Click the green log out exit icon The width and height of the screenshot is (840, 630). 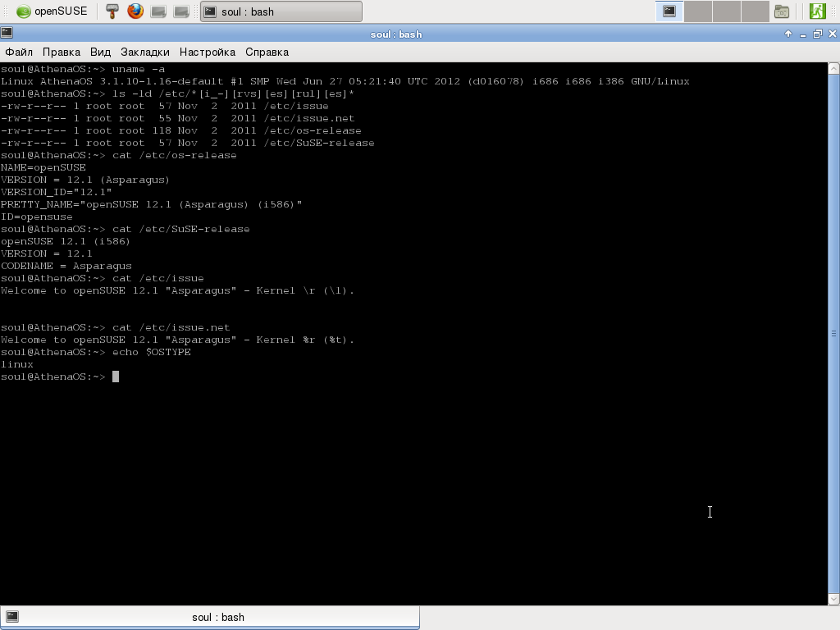click(818, 11)
